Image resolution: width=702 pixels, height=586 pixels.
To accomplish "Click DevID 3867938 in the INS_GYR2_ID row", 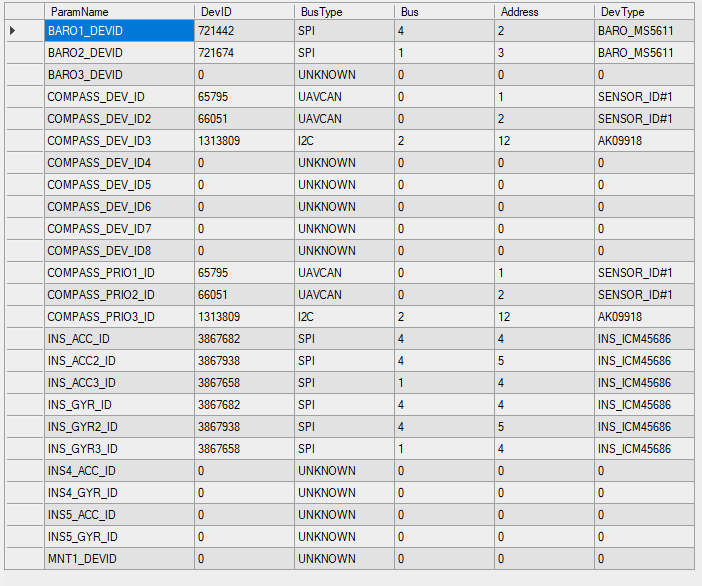I will coord(244,427).
